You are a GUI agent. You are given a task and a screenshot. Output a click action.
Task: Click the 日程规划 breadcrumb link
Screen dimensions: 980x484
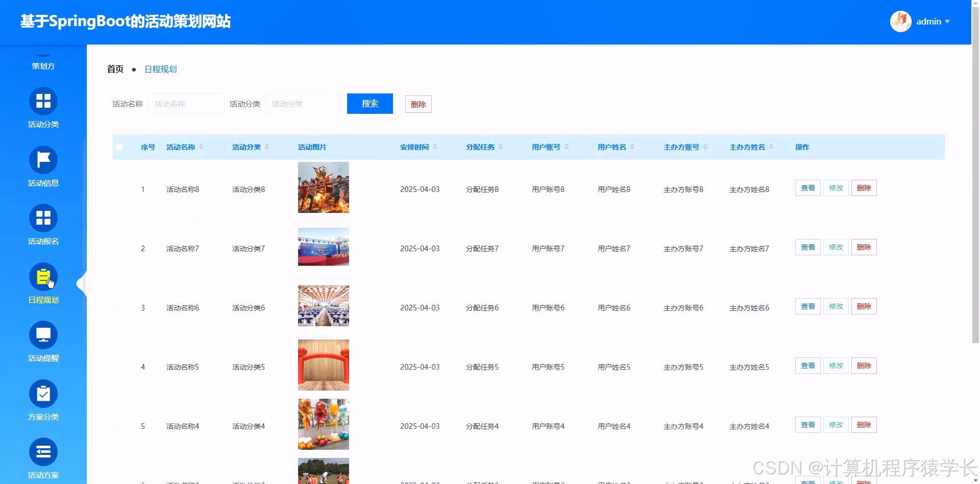(160, 69)
